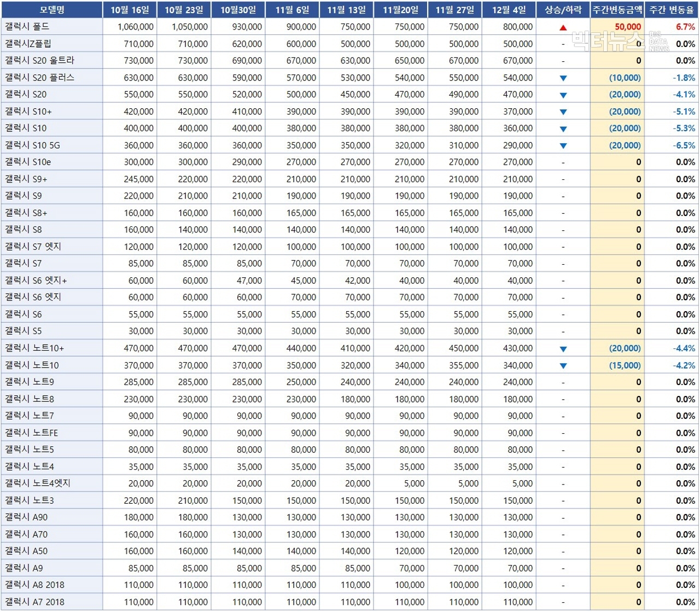Viewport: 700px width, 612px height.
Task: Click the down arrow for 갤럭시 노트10+
Action: click(563, 349)
